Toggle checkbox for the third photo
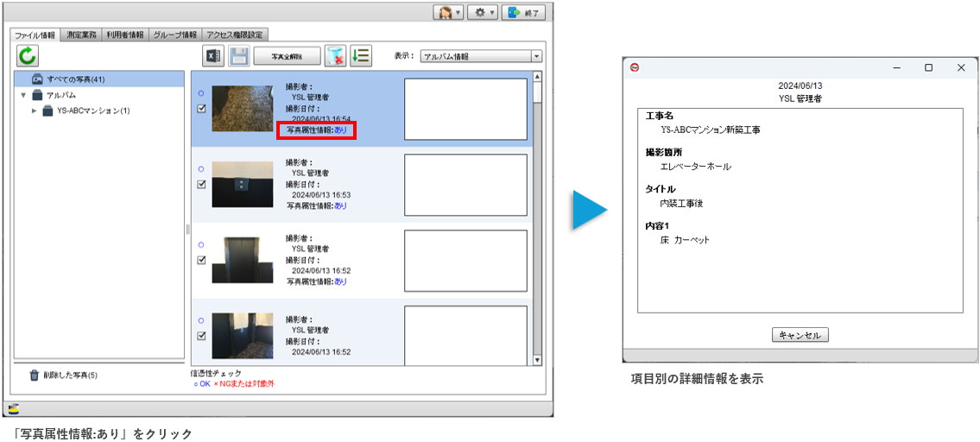Screen dimensions: 980x442 pyautogui.click(x=201, y=260)
